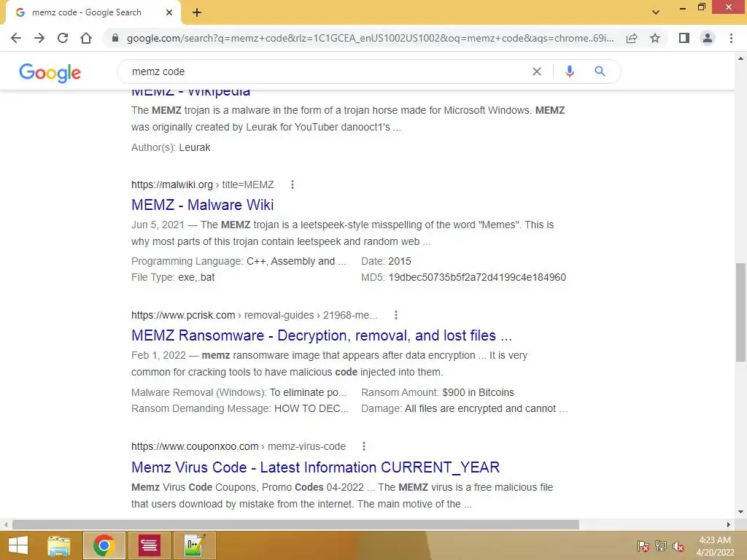This screenshot has width=747, height=560.
Task: Open options for malwiki.org result
Action: click(293, 184)
